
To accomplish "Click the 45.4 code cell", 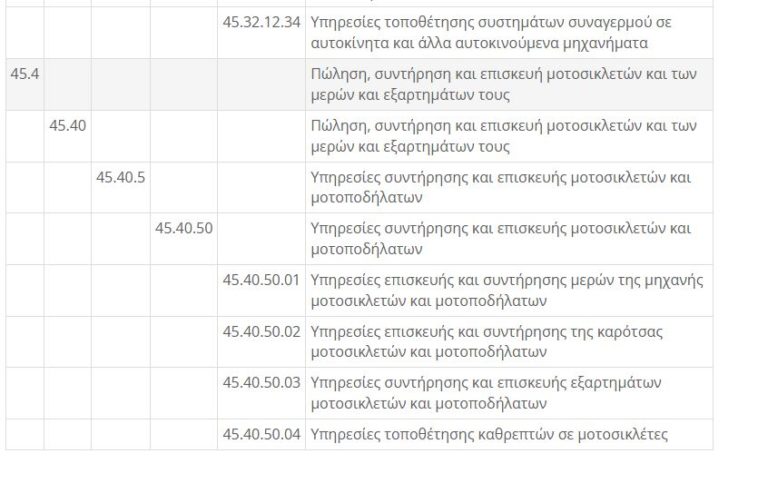I will tap(24, 74).
